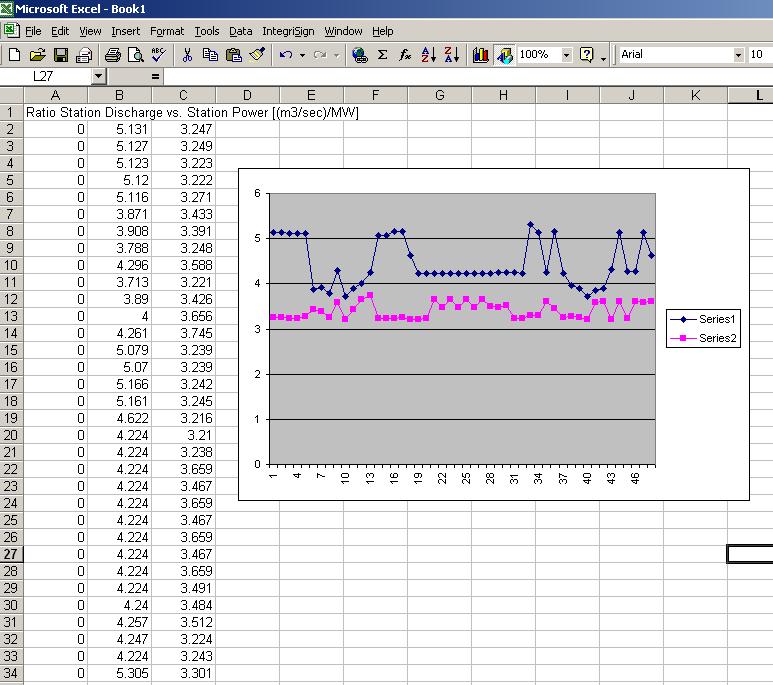The height and width of the screenshot is (685, 773).
Task: Click the chart value axis label 6
Action: pyautogui.click(x=257, y=193)
